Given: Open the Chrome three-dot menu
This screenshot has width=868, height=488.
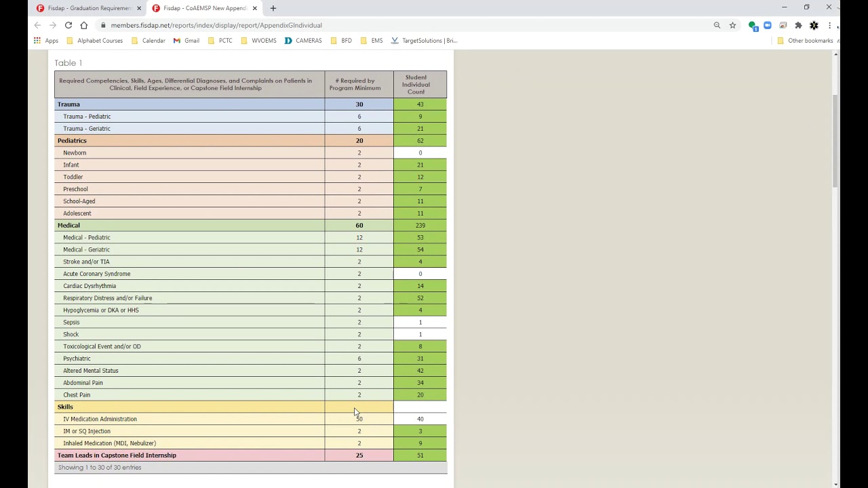Looking at the screenshot, I should click(829, 25).
